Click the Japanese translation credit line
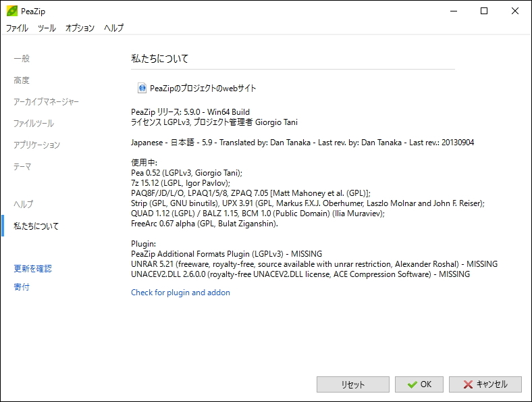532x402 pixels. [x=302, y=143]
